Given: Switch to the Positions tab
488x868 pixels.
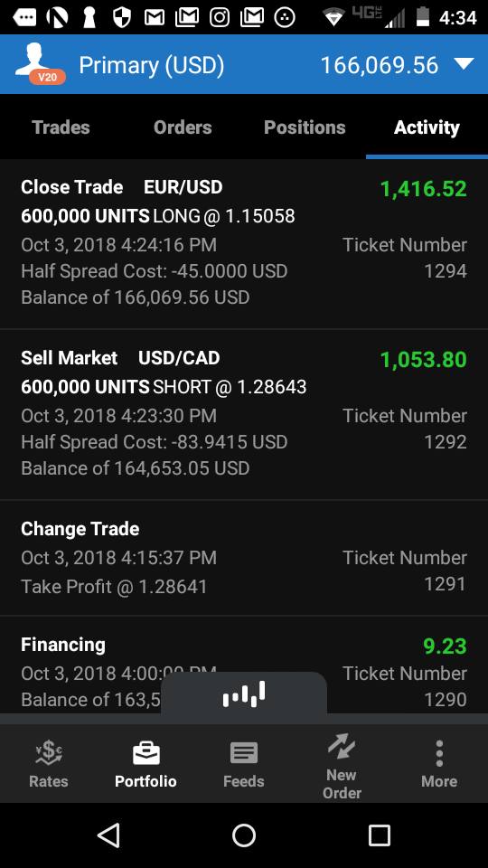Looking at the screenshot, I should coord(305,127).
